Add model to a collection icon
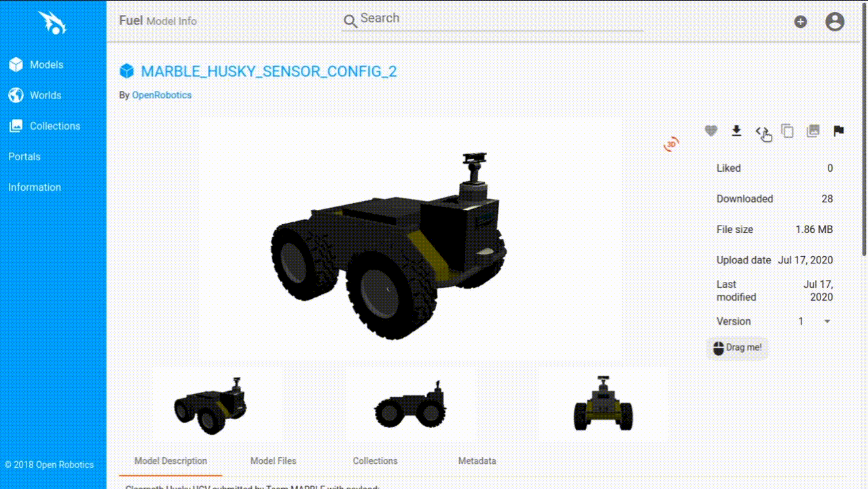Viewport: 868px width, 489px height. 813,131
